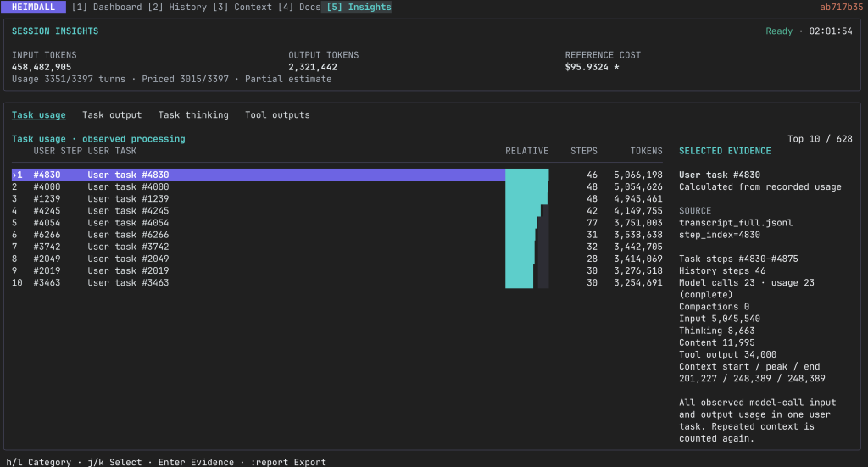This screenshot has width=868, height=467.
Task: Click the reference cost $95.9324
Action: point(587,67)
